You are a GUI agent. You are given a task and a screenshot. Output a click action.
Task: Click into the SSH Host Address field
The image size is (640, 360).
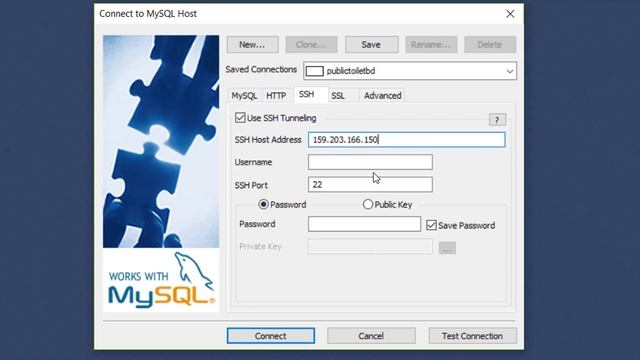pyautogui.click(x=407, y=140)
